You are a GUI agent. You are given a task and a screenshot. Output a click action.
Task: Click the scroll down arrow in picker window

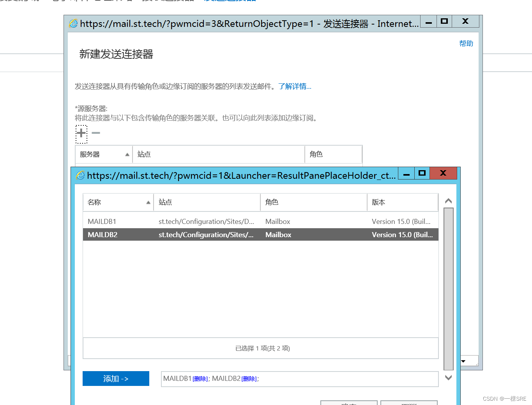coord(449,377)
